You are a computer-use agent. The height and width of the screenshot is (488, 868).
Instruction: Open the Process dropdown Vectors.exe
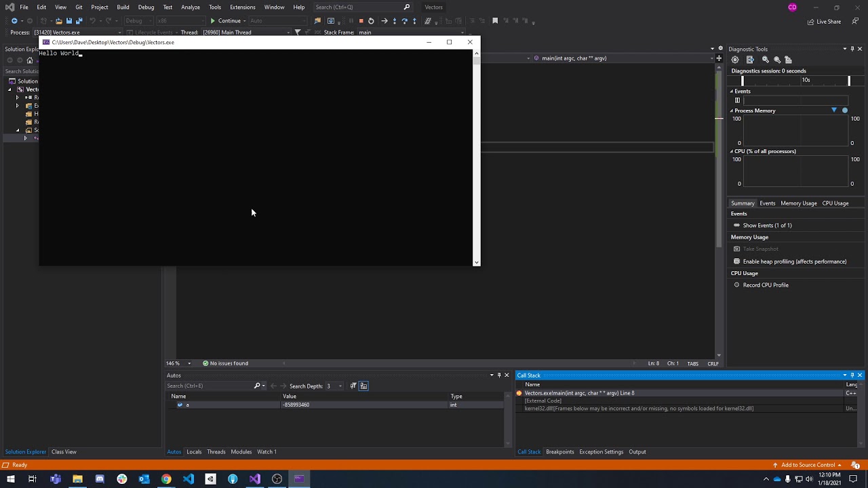78,32
